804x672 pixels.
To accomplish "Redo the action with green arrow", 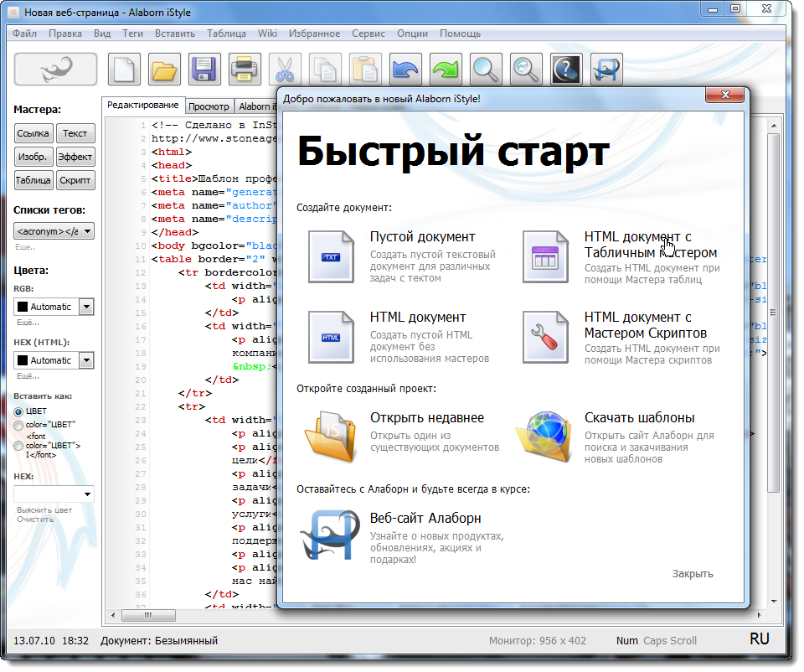I will pos(446,69).
